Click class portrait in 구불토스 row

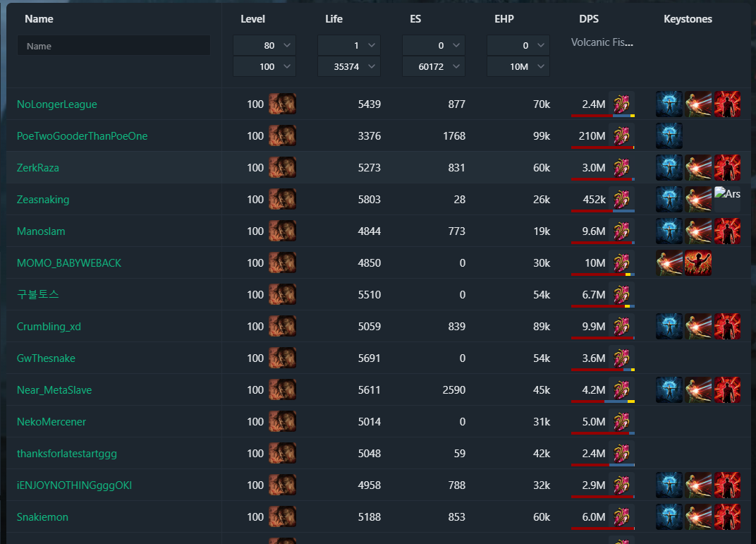point(283,294)
